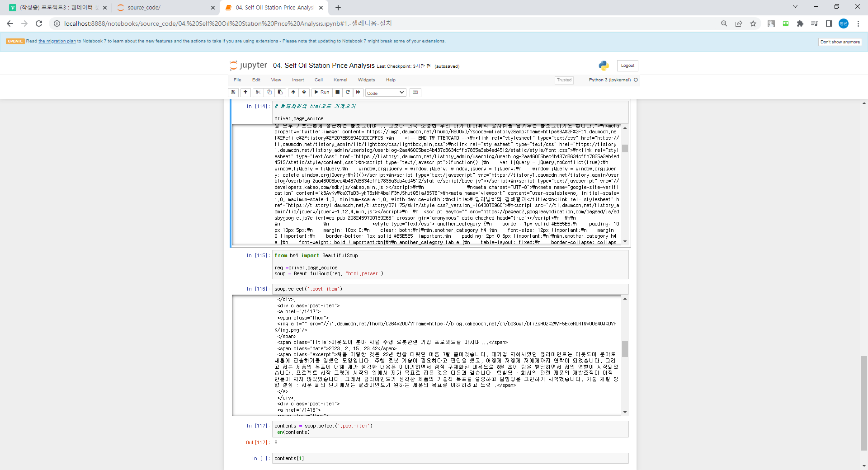Click the Logout button
Viewport: 868px width, 470px height.
[x=627, y=66]
